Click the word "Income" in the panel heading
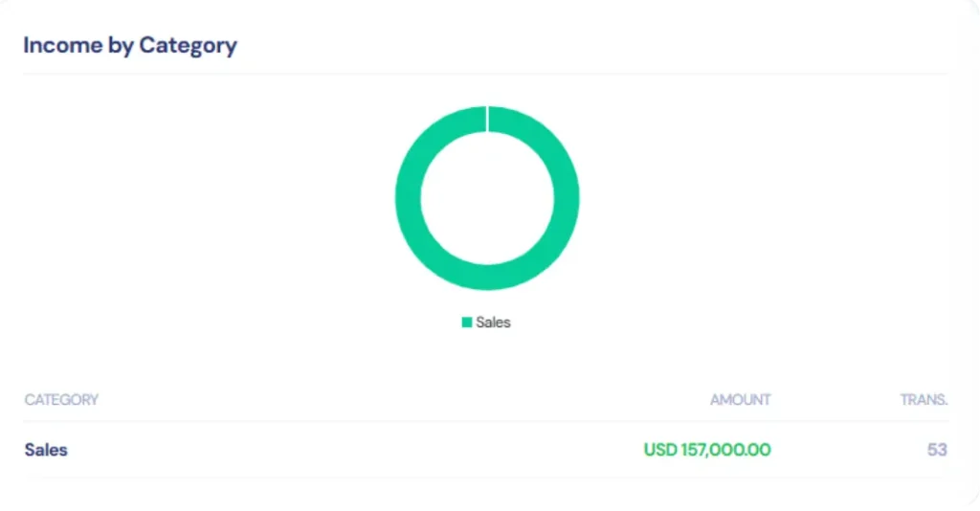 point(62,45)
